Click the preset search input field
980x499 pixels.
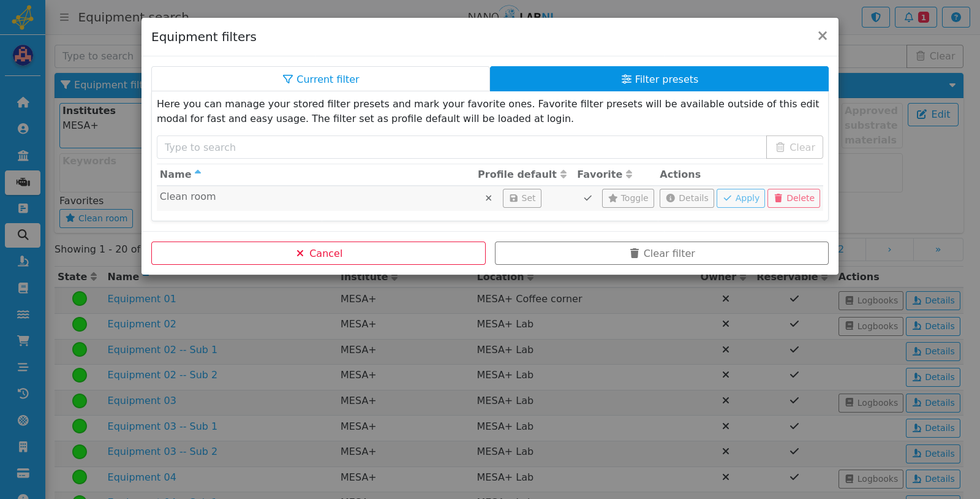(462, 147)
